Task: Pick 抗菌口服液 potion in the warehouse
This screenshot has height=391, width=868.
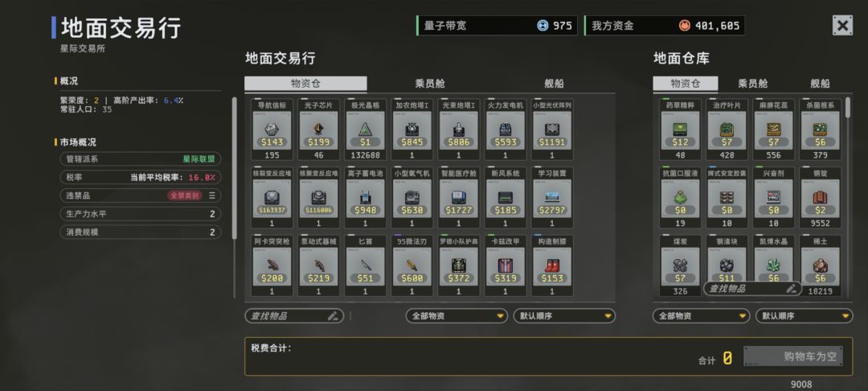Action: (x=681, y=198)
